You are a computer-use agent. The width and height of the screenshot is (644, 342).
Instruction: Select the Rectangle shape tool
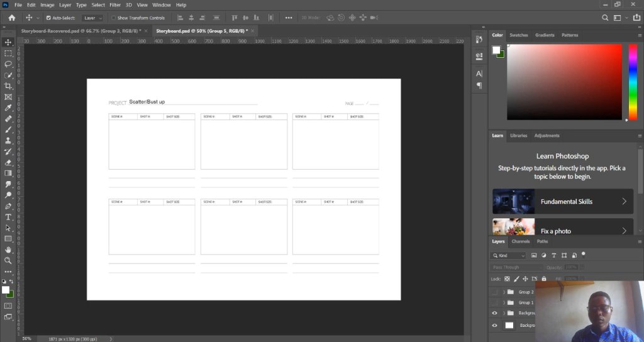point(8,238)
